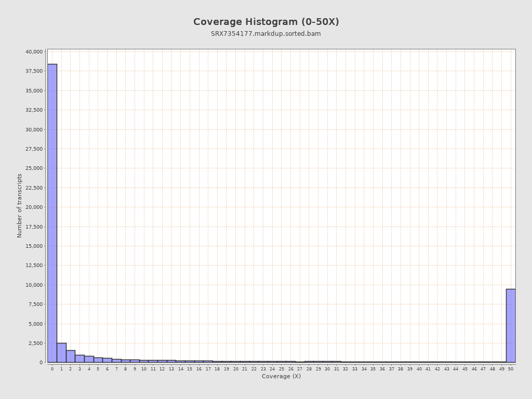Click the "Number of transcripts" axis label
This screenshot has width=532, height=399.
click(20, 206)
